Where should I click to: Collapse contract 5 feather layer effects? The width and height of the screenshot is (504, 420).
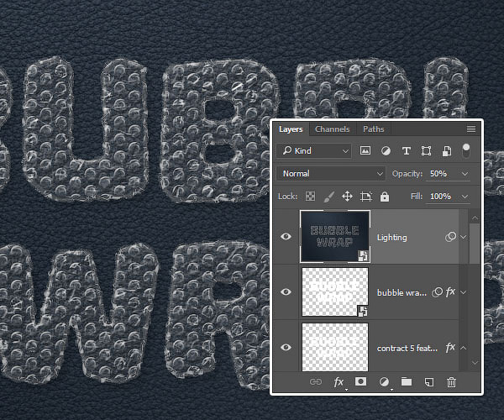[x=463, y=348]
